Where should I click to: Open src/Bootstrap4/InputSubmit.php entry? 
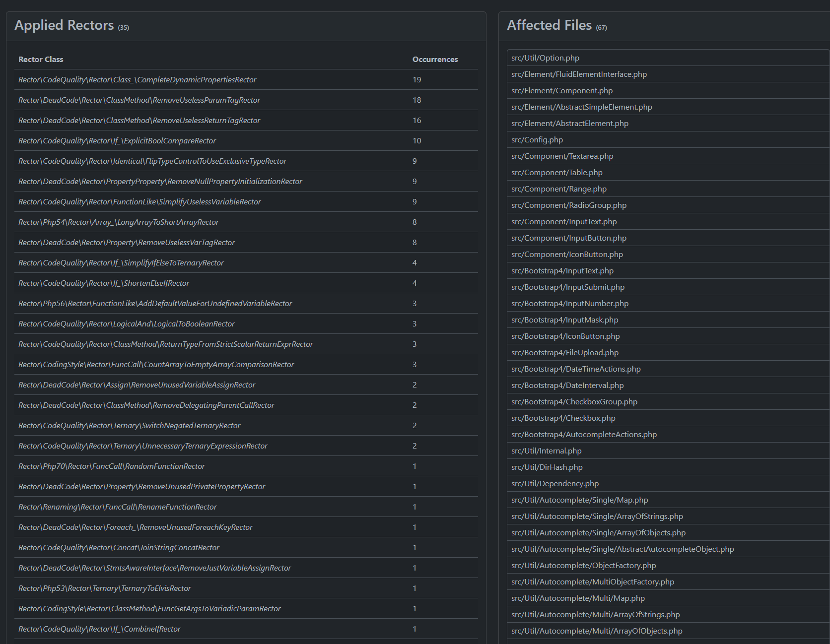[x=668, y=287]
